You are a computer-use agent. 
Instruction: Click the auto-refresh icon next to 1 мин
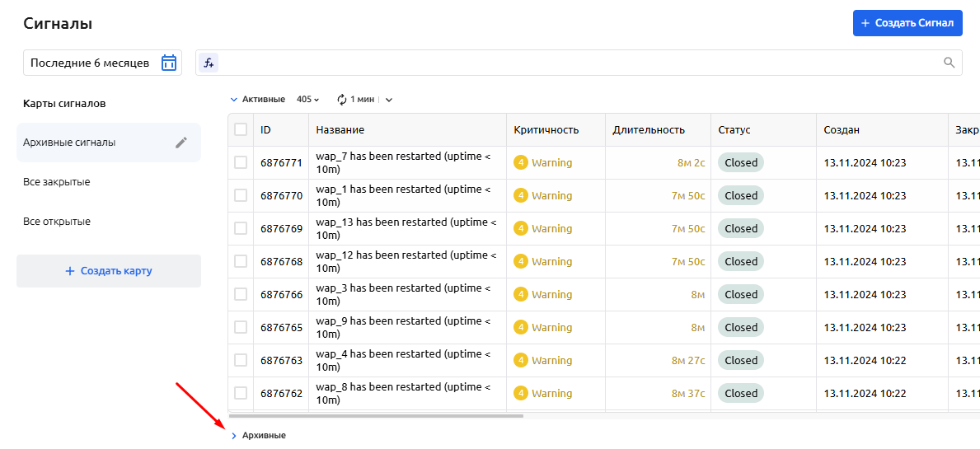[342, 100]
